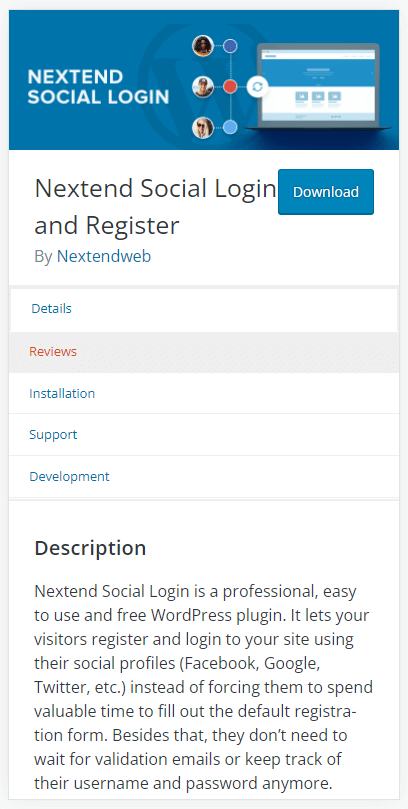The width and height of the screenshot is (408, 809).
Task: Click the dark blue circle node at top
Action: click(230, 46)
